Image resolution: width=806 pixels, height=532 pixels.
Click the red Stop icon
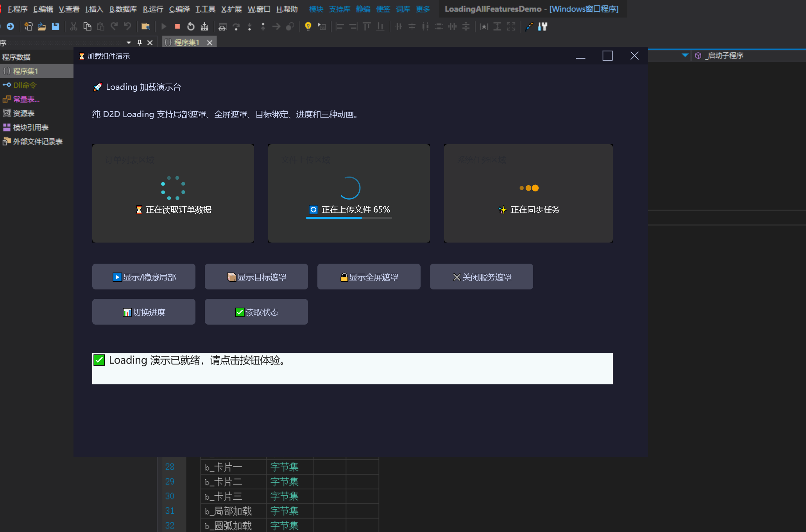pyautogui.click(x=177, y=27)
